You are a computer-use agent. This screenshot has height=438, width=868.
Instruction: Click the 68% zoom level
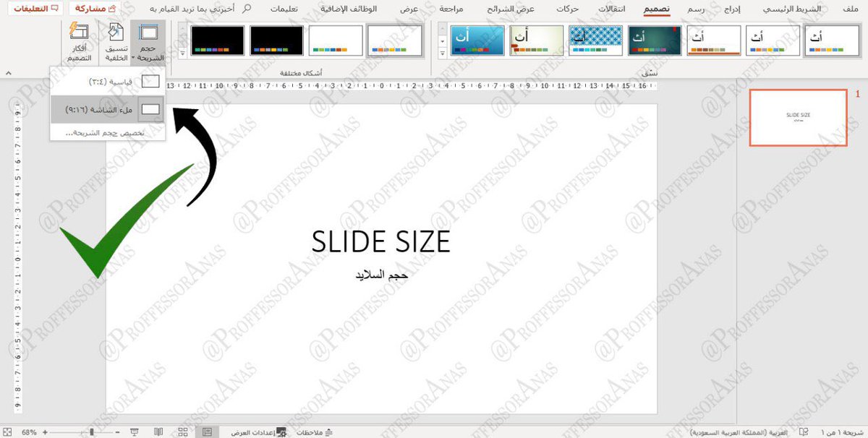(29, 432)
